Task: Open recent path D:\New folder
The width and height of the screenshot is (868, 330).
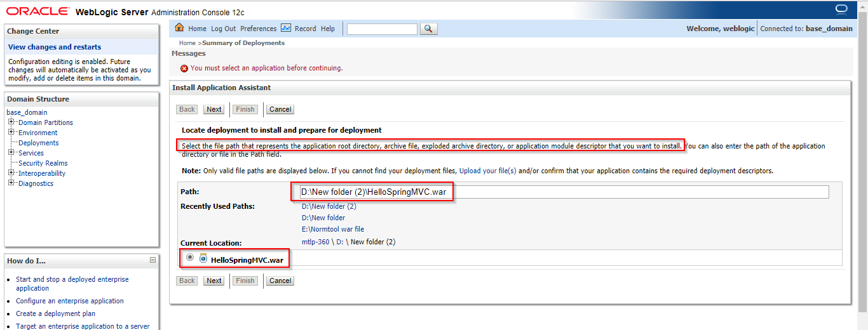Action: tap(323, 218)
